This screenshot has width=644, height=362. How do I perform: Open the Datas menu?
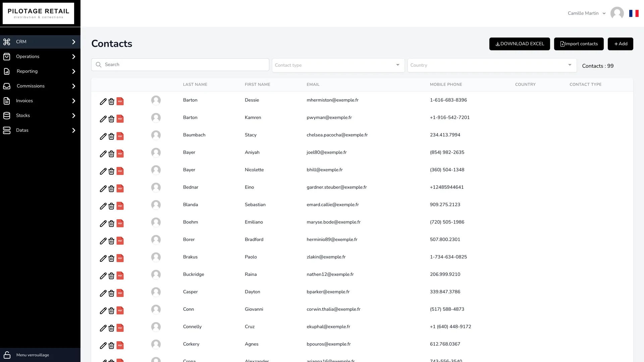[x=40, y=130]
